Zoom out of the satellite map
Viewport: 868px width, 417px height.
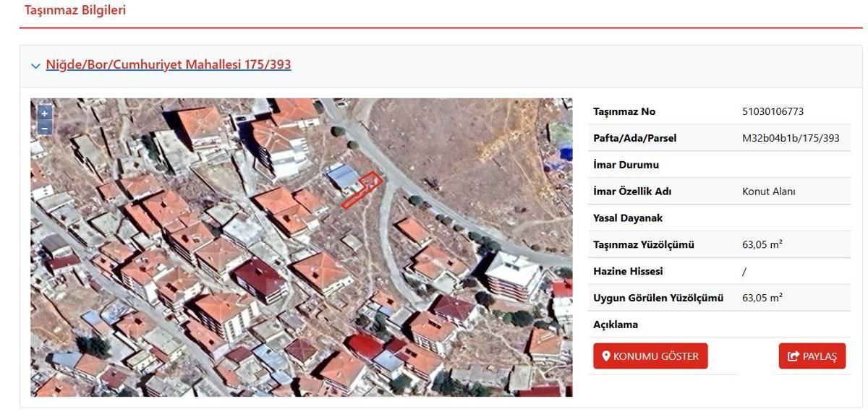pos(44,128)
